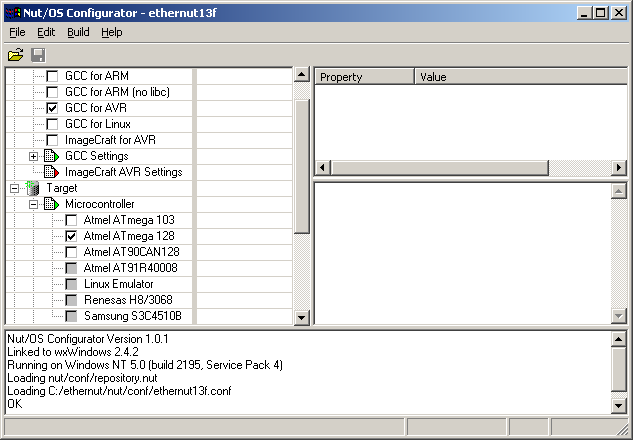The image size is (633, 440).
Task: Click property list scroll right arrow
Action: coord(619,168)
